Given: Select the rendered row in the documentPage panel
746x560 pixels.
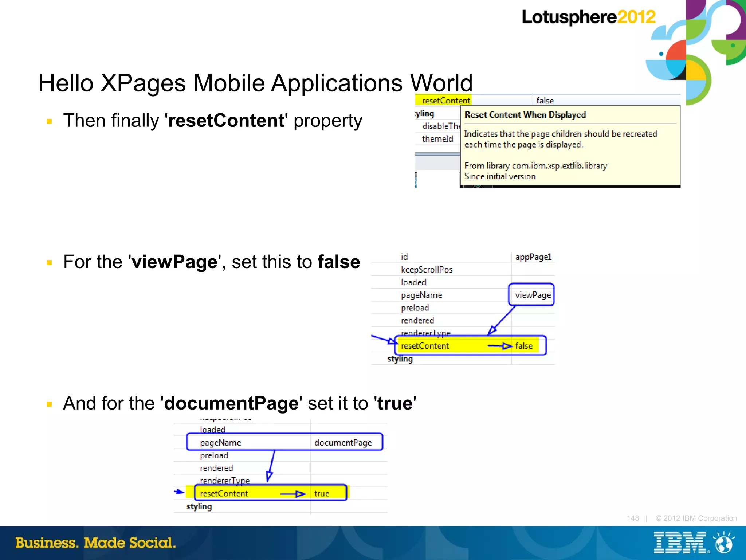Looking at the screenshot, I should pos(280,468).
